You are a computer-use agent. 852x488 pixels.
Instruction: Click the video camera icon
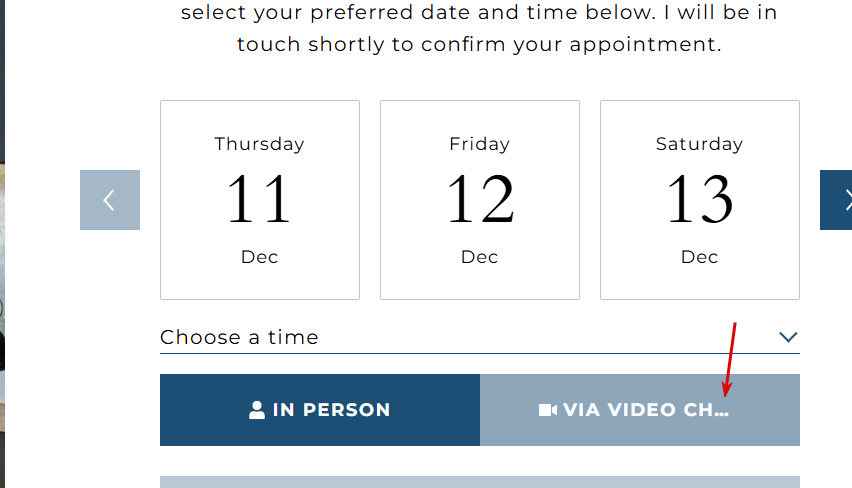(x=547, y=410)
